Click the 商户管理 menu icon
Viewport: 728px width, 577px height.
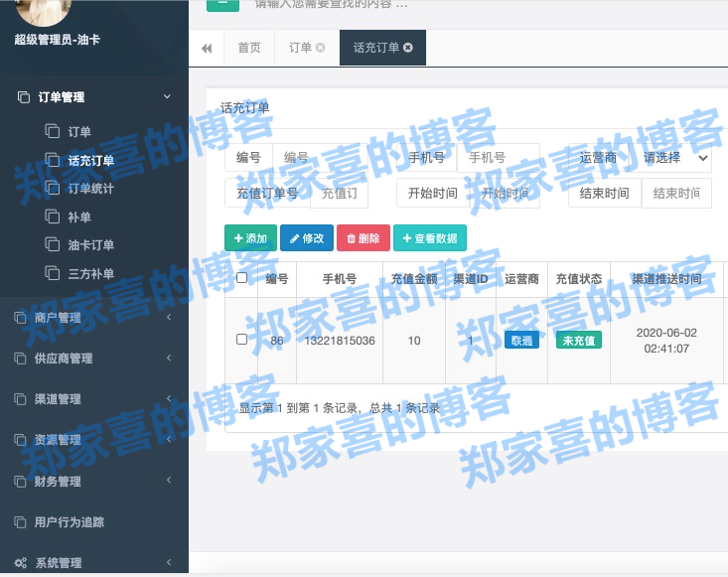tap(20, 318)
